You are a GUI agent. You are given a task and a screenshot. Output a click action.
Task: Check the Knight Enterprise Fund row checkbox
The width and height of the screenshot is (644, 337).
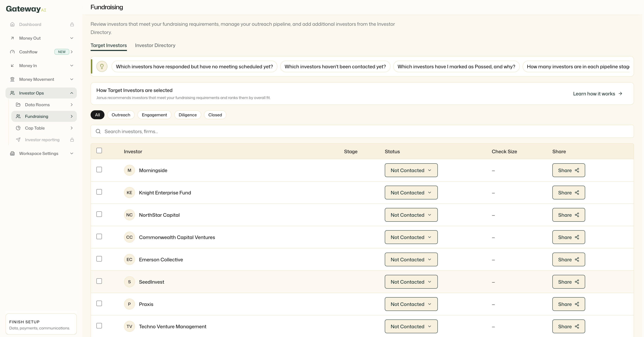99,192
